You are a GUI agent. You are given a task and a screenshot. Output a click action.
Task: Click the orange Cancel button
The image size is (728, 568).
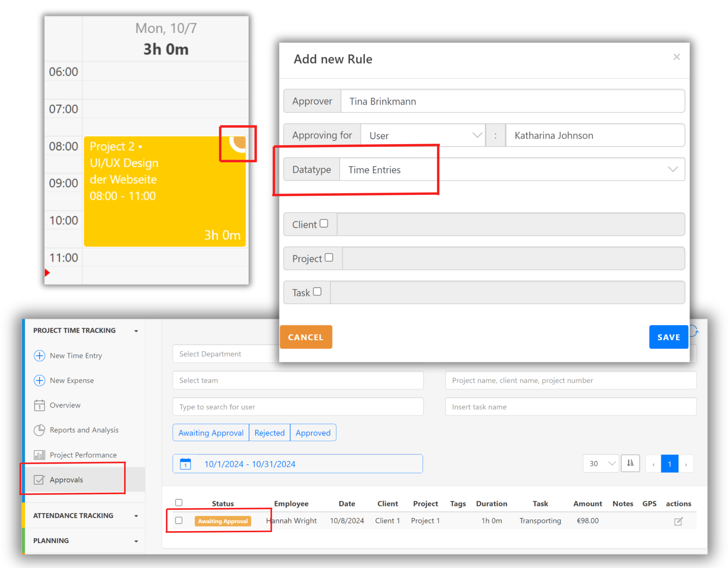pyautogui.click(x=306, y=337)
